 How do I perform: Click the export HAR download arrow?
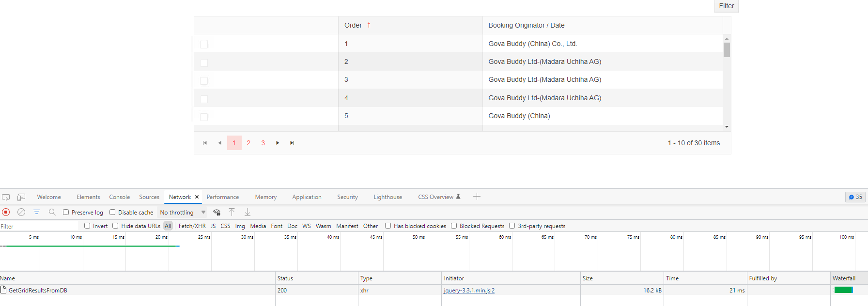pos(248,212)
